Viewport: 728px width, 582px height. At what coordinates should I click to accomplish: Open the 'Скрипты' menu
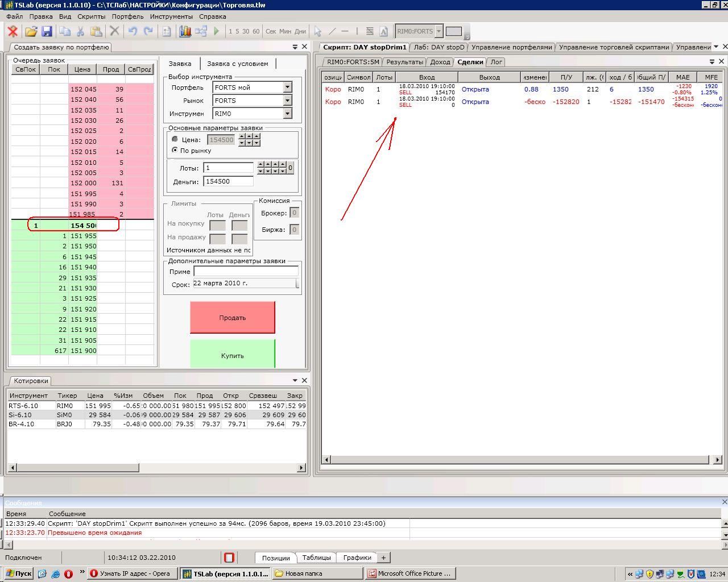[91, 16]
